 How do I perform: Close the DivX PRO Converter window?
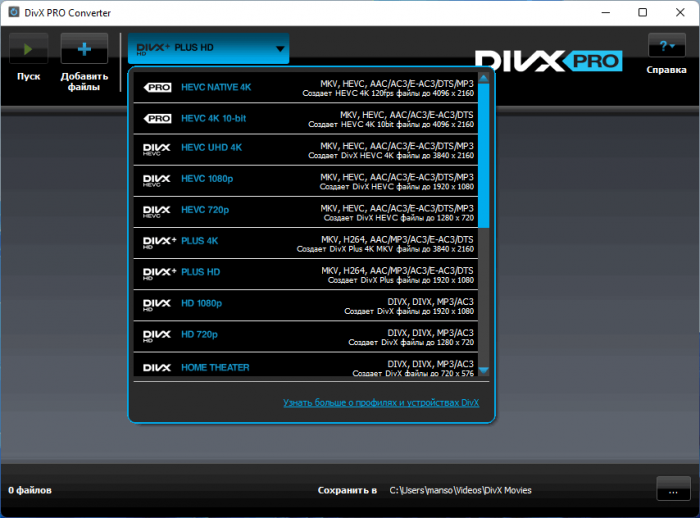point(680,13)
